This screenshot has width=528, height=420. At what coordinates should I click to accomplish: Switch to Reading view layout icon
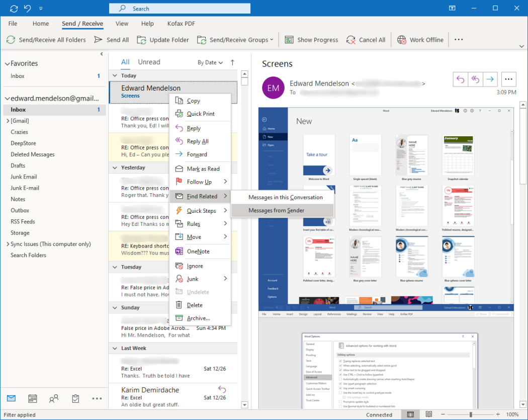428,414
